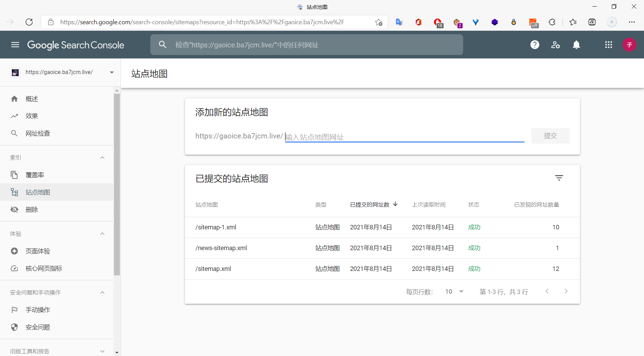Click the search magnifier icon in header

162,45
